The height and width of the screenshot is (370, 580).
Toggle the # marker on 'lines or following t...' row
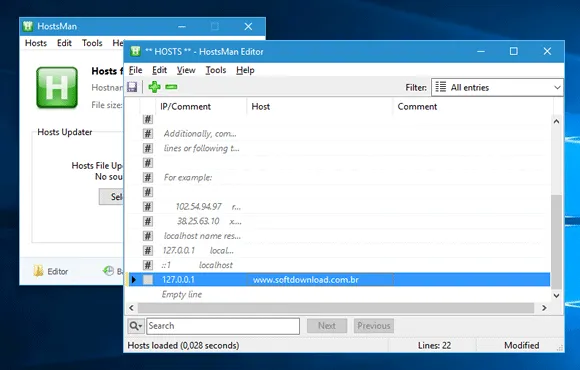(x=148, y=148)
